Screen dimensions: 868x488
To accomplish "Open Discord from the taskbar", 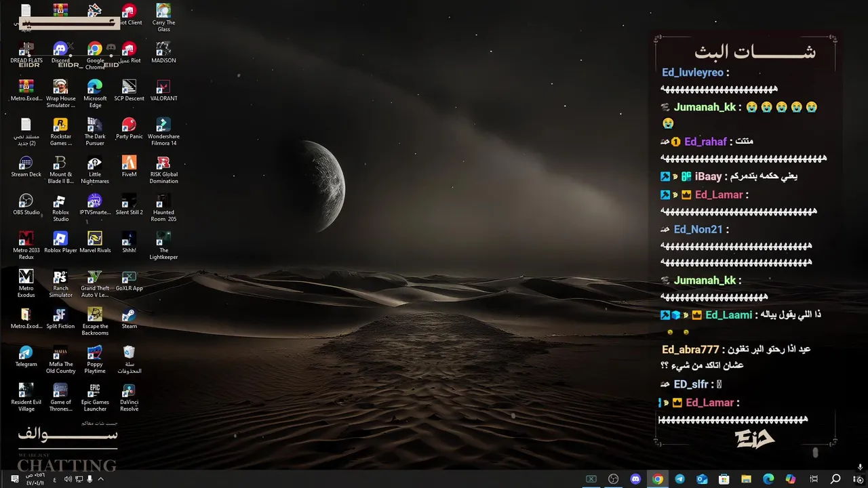I will click(635, 479).
